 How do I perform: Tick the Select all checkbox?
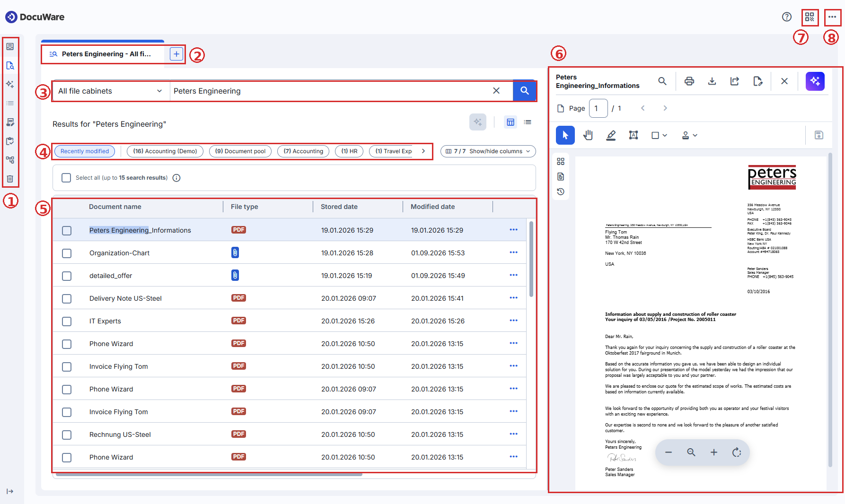66,178
